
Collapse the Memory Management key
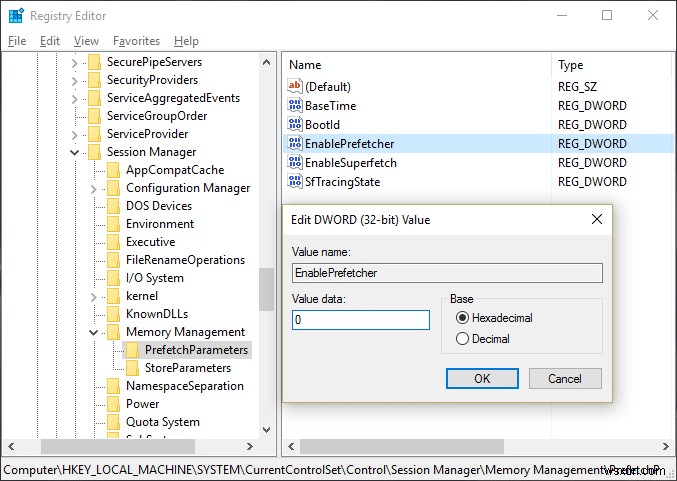(94, 332)
